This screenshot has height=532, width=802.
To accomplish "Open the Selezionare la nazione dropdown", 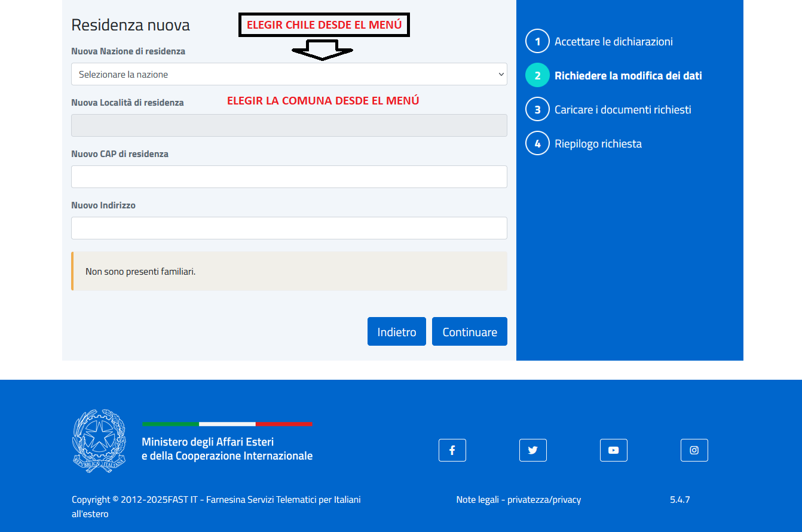I will (x=289, y=75).
